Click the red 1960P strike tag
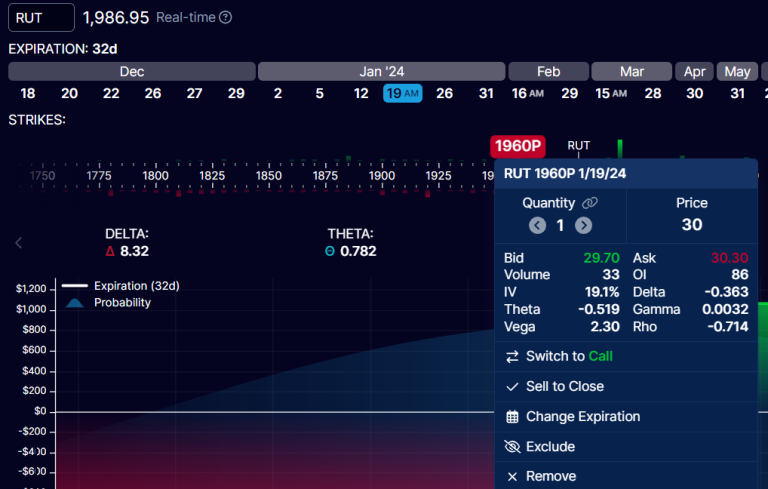 (x=517, y=147)
